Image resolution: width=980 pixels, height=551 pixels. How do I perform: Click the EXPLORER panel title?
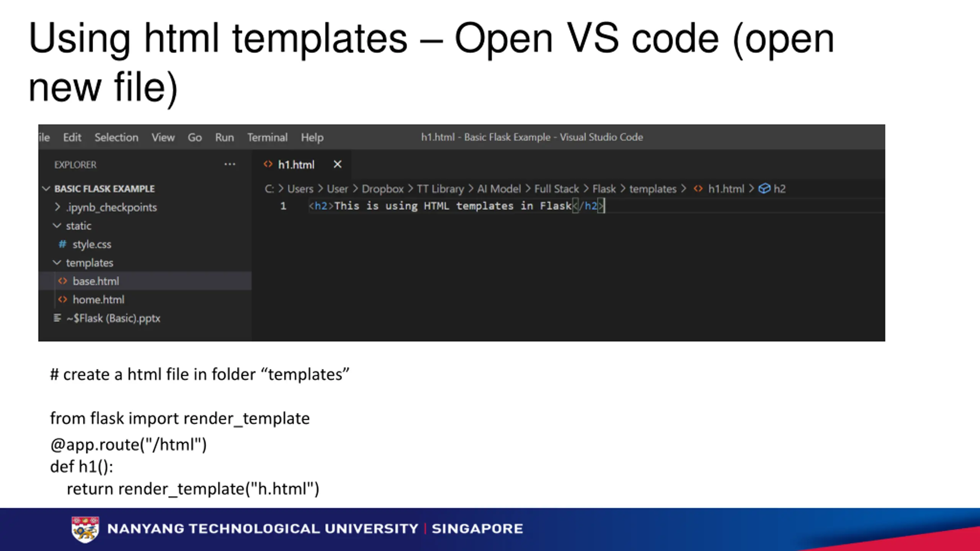coord(75,165)
